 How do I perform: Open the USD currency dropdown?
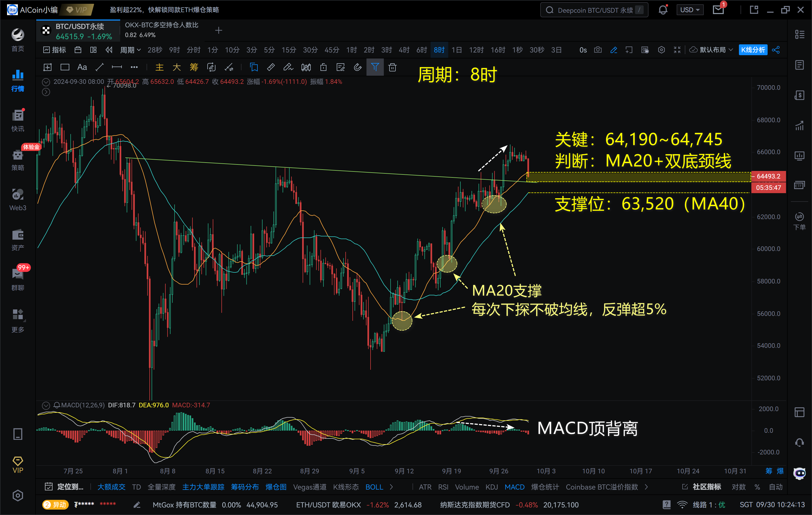[690, 10]
